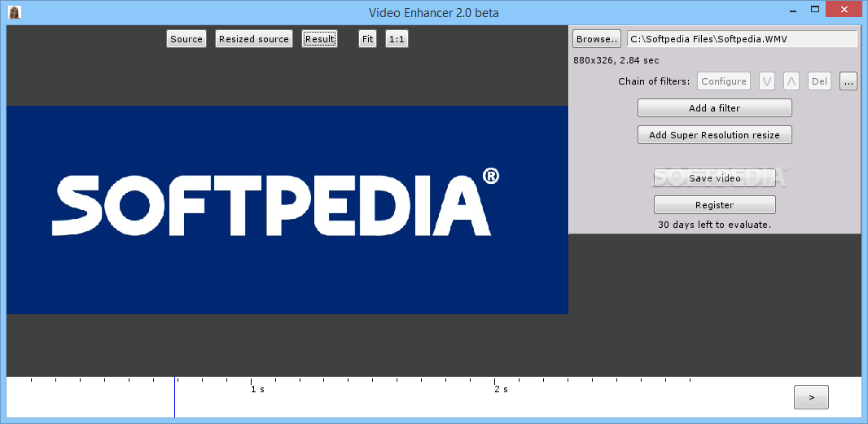Image resolution: width=868 pixels, height=424 pixels.
Task: Move filter down with the V arrow
Action: pyautogui.click(x=767, y=81)
